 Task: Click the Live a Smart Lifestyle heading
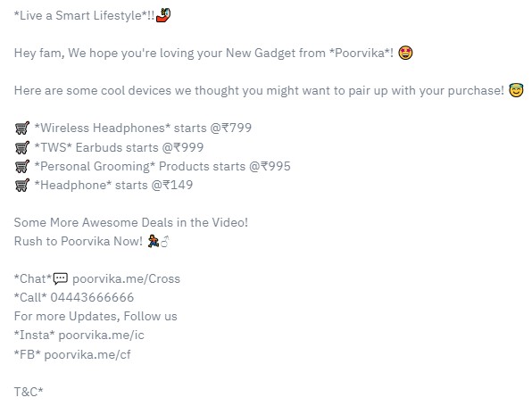[84, 15]
